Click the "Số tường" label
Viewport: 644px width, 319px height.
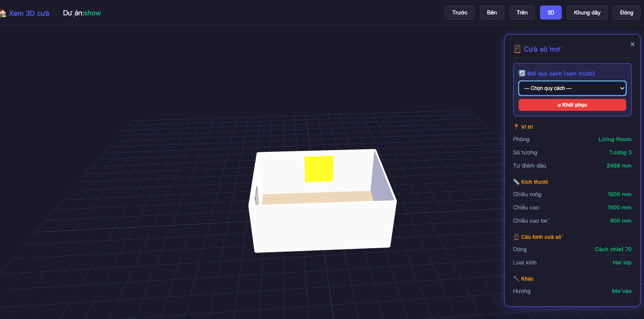click(x=525, y=152)
